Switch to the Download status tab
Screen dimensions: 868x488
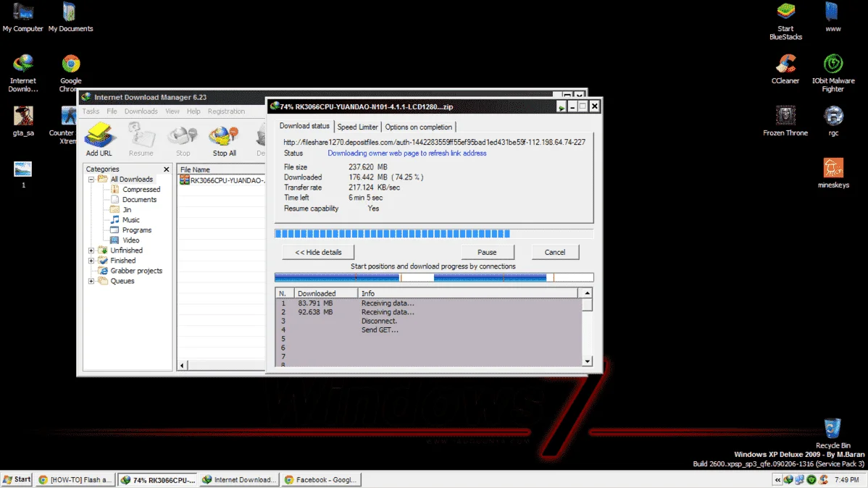click(x=304, y=126)
